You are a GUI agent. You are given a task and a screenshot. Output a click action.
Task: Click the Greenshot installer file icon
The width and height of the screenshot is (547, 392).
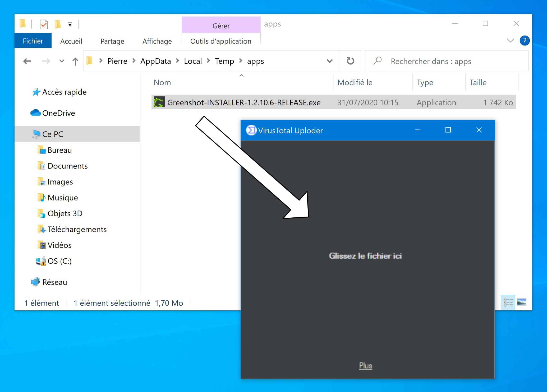click(x=159, y=102)
